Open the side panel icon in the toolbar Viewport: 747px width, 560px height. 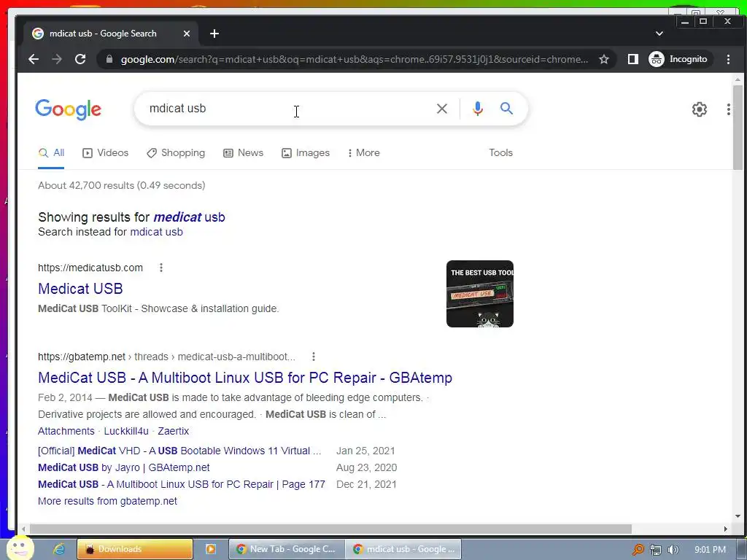[x=632, y=59]
